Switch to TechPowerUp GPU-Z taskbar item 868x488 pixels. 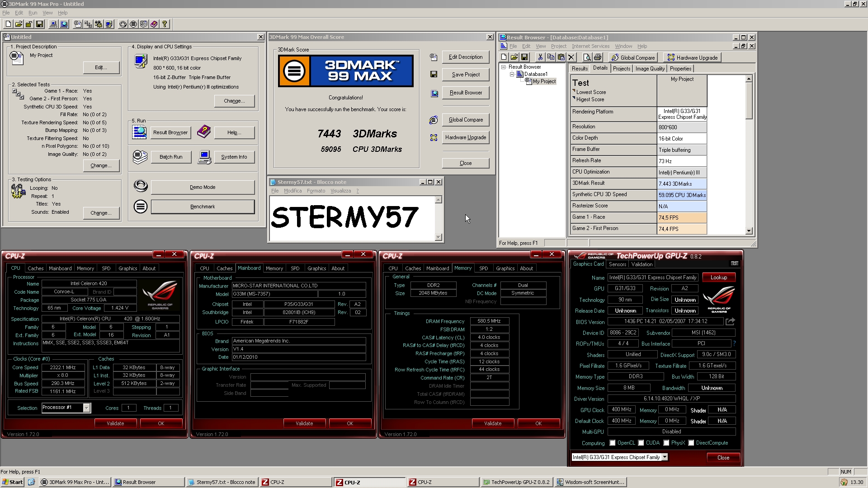(x=516, y=482)
